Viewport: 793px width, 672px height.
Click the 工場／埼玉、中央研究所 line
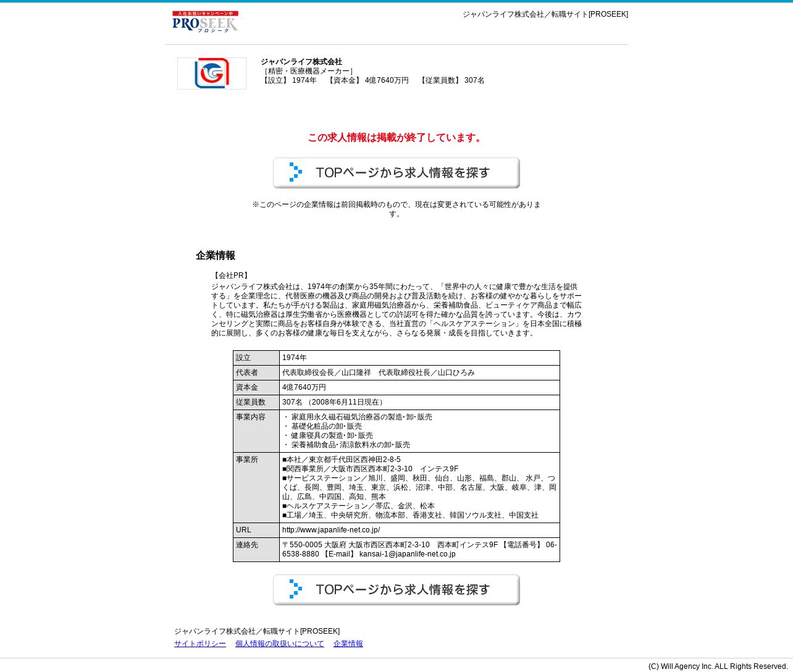click(x=411, y=516)
